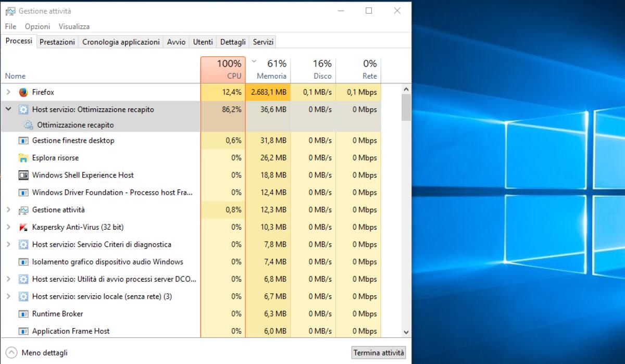Click the Esplora risorse folder icon

tap(23, 158)
